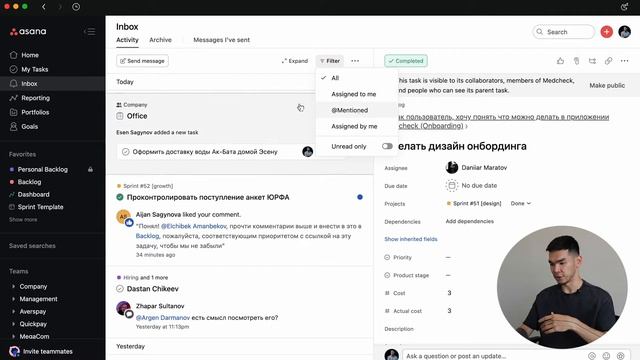This screenshot has width=640, height=360.
Task: Click Show inherited fields link
Action: 411,239
